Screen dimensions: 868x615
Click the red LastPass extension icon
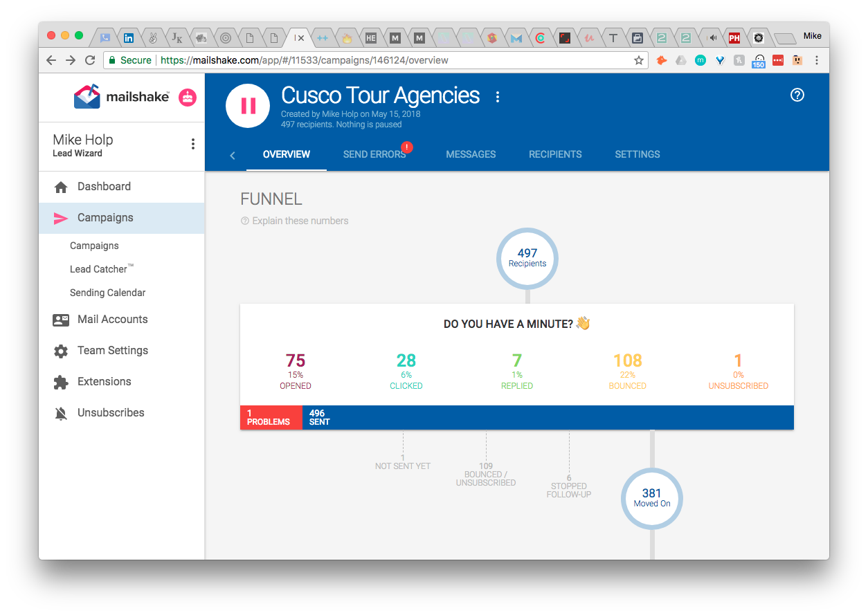pos(778,60)
